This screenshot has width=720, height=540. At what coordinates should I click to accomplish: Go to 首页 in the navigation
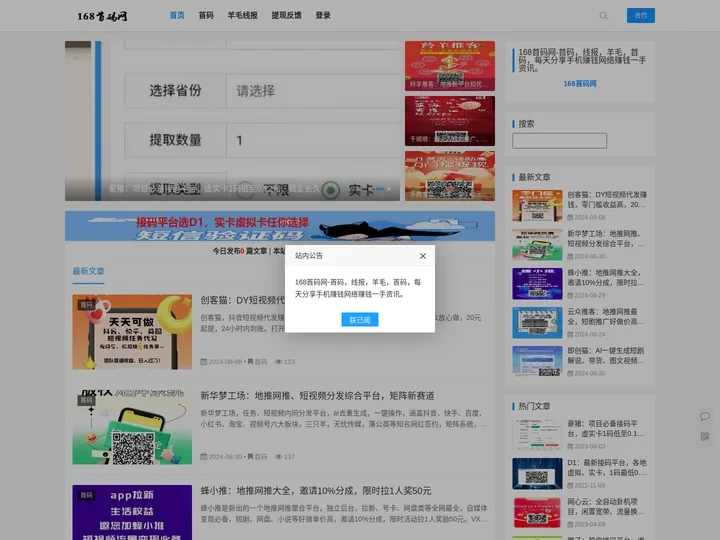[177, 15]
